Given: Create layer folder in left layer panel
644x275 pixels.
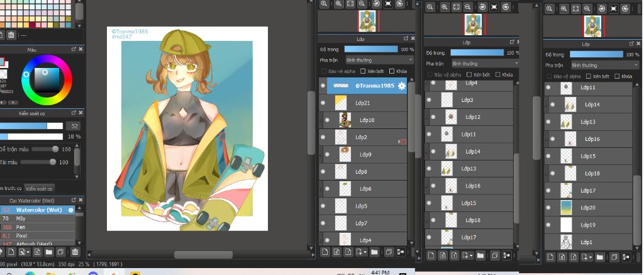Looking at the screenshot, I should (x=374, y=252).
